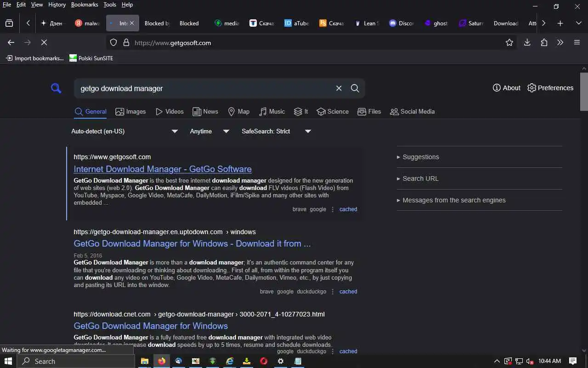Screen dimensions: 588x368
Task: Select the Music category
Action: [x=272, y=112]
